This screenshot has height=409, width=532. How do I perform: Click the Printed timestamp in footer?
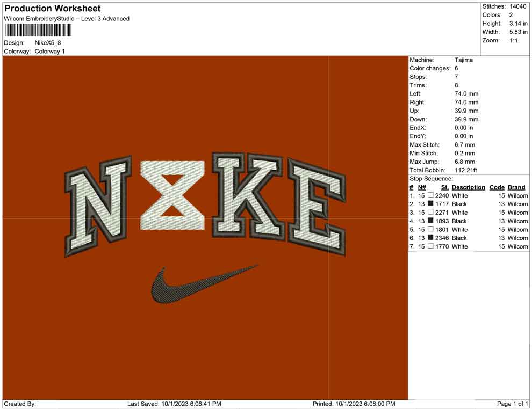click(x=354, y=404)
